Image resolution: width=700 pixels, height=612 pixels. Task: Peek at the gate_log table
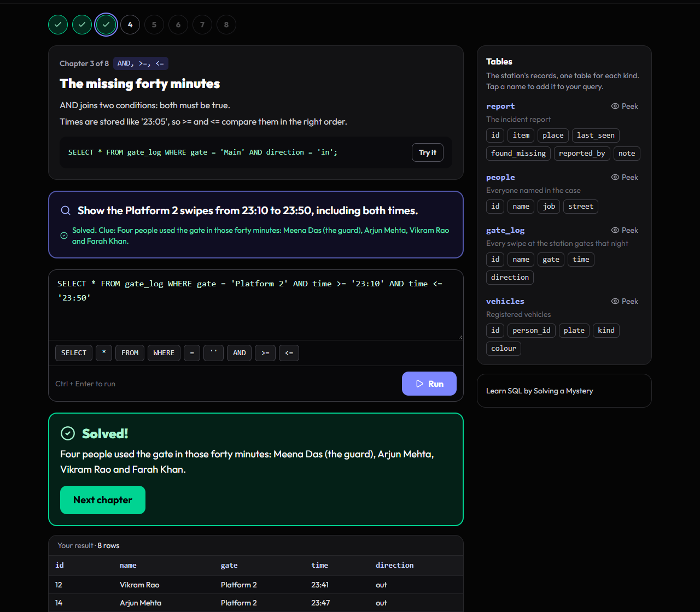625,230
